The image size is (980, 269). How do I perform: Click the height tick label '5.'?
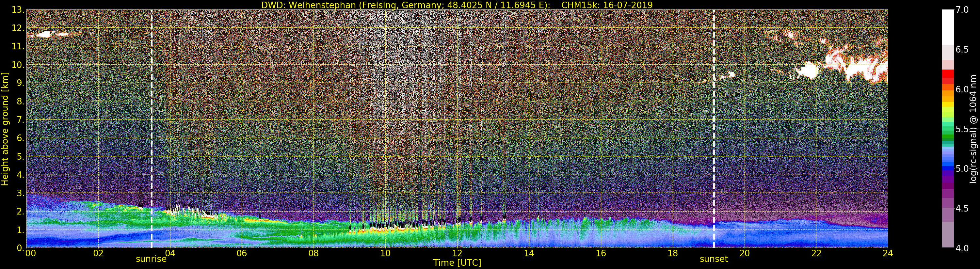[x=20, y=156]
